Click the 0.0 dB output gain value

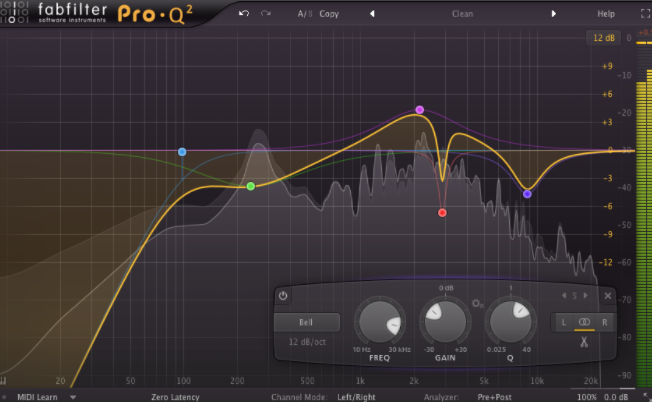(616, 397)
